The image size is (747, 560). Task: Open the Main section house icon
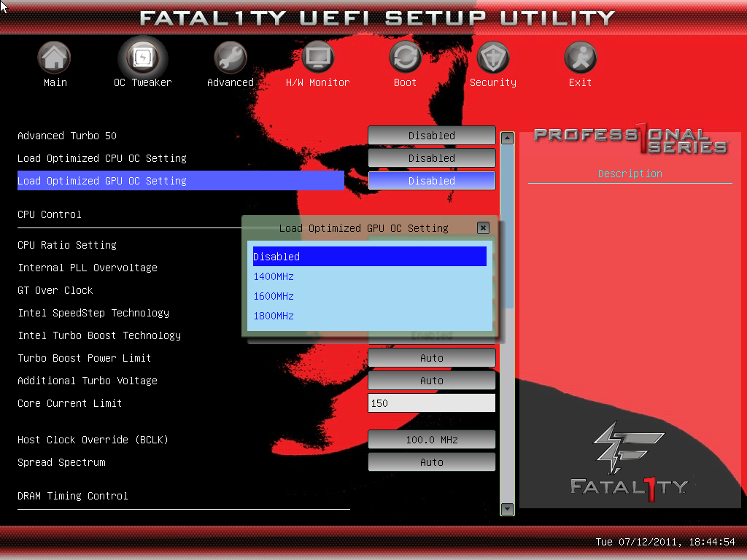(x=55, y=58)
